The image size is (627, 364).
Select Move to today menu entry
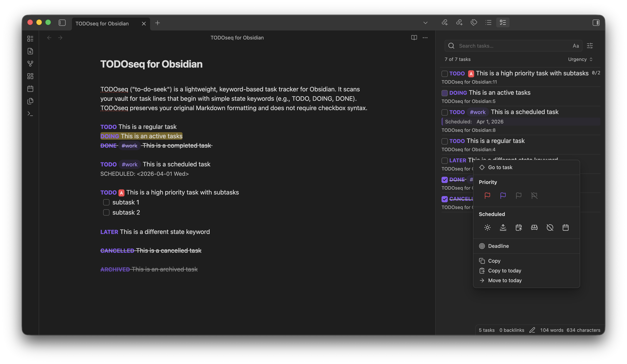[x=505, y=280]
